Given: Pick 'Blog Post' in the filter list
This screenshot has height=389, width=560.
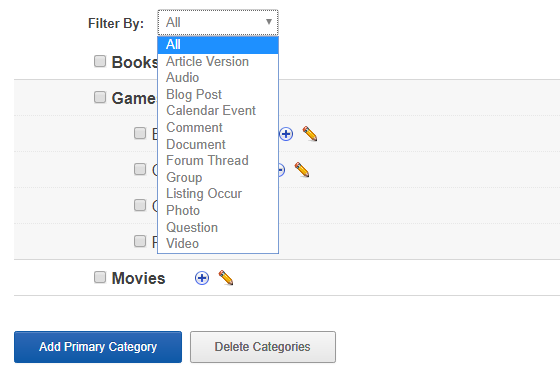Looking at the screenshot, I should 218,94.
